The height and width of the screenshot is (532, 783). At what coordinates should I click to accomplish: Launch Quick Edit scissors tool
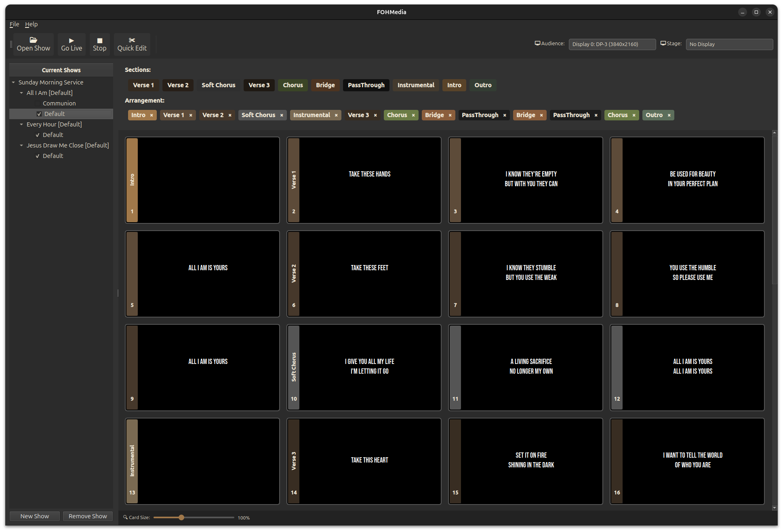click(x=132, y=44)
